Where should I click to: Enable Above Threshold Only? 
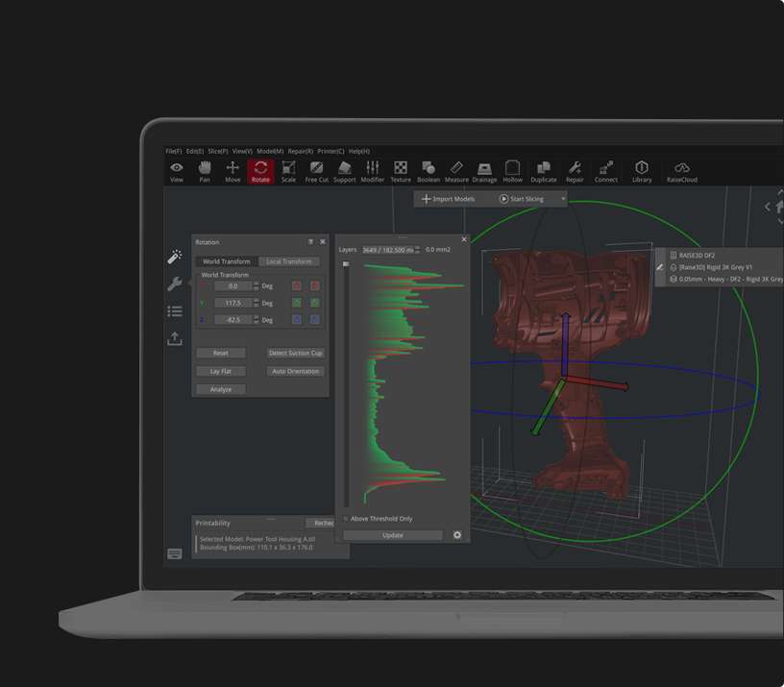point(346,519)
